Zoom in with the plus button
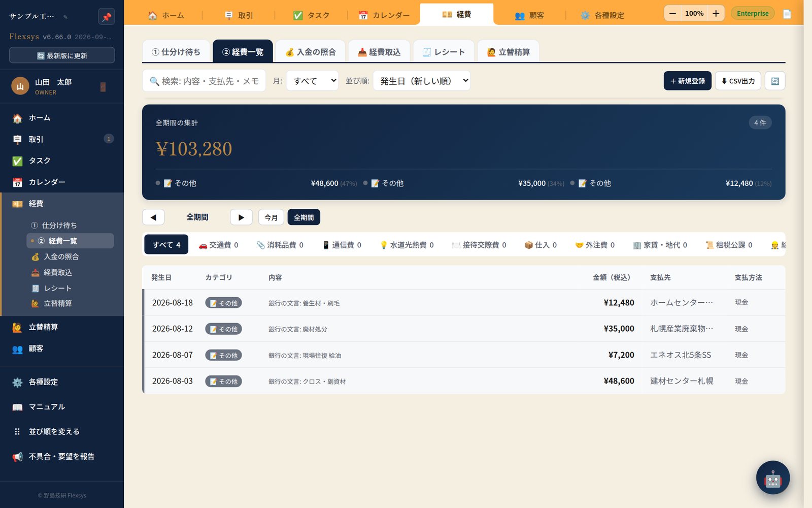Image resolution: width=812 pixels, height=508 pixels. (x=716, y=13)
